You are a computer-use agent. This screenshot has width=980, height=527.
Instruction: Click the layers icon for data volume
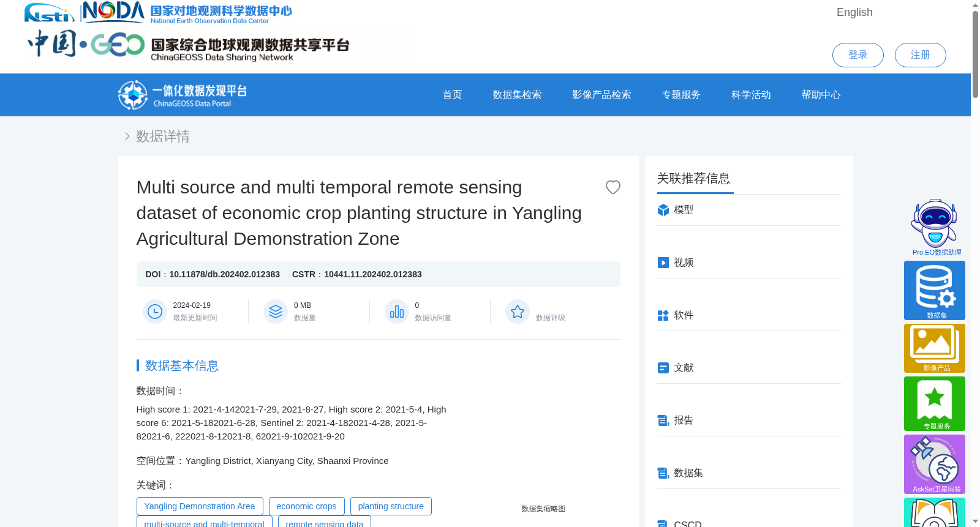pos(276,312)
